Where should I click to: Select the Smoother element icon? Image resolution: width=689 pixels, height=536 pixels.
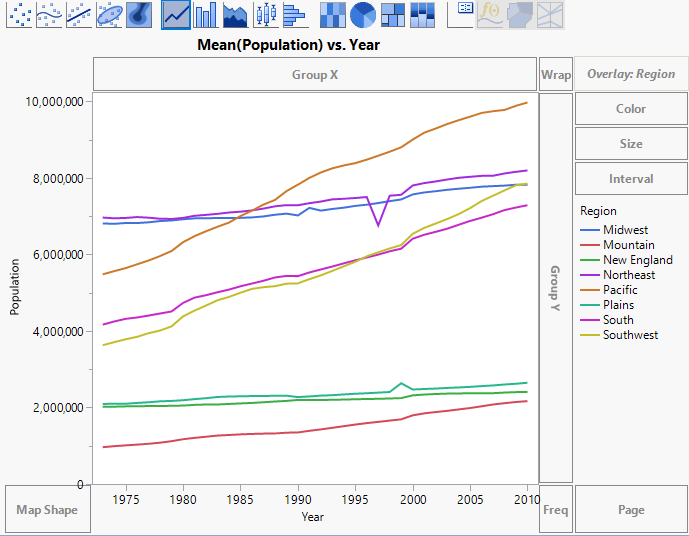(x=50, y=14)
